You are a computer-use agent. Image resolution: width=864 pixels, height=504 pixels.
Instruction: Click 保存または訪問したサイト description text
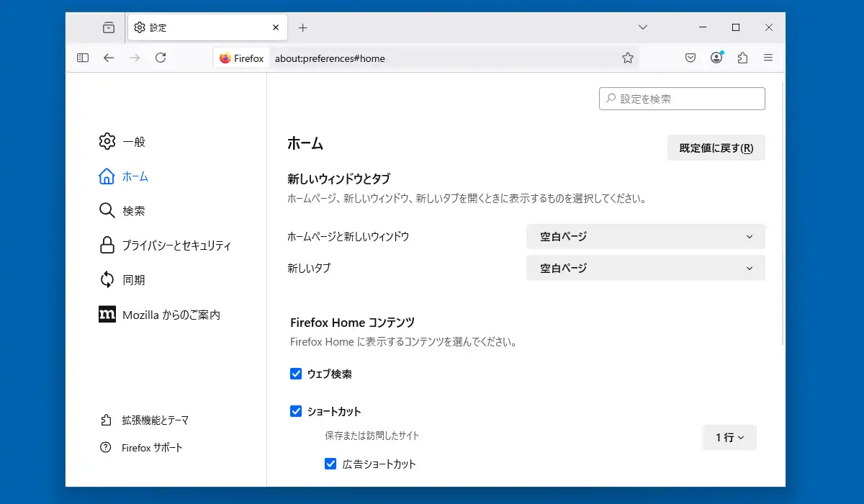pyautogui.click(x=372, y=436)
